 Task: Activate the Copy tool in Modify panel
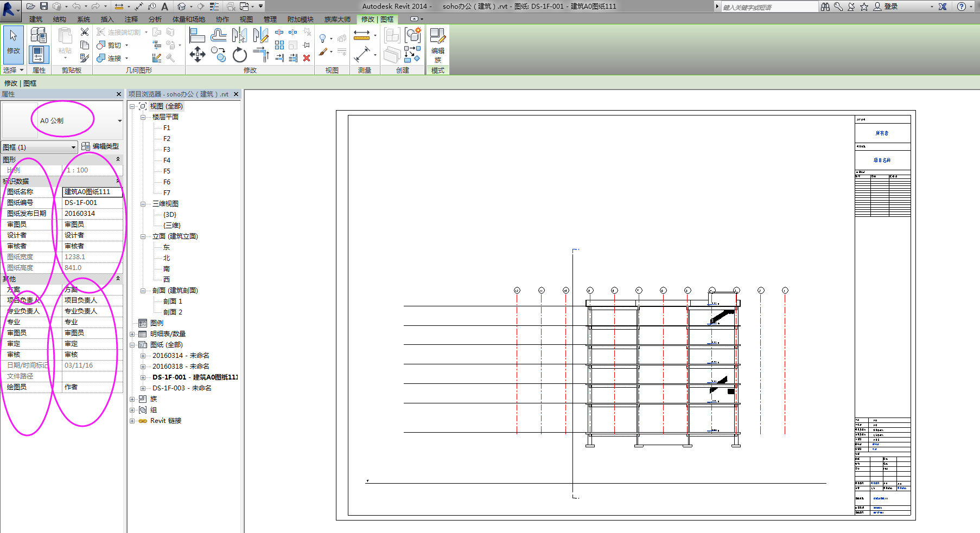point(218,54)
